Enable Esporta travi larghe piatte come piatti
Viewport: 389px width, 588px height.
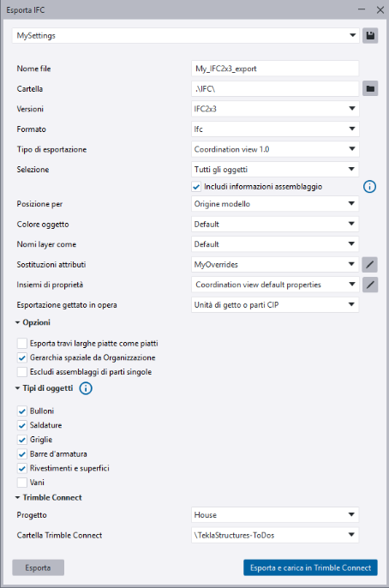[22, 343]
